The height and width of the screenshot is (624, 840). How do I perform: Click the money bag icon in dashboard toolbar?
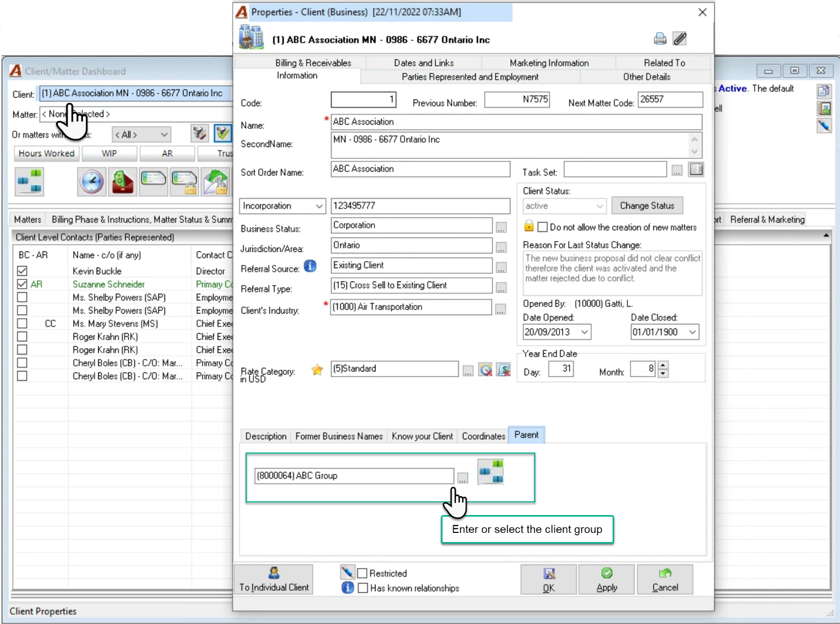coord(123,182)
